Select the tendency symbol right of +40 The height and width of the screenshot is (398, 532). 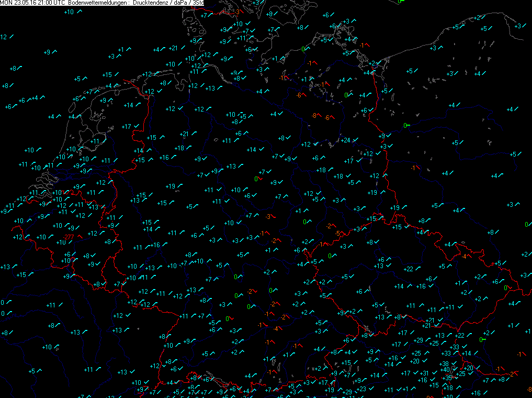[455, 369]
